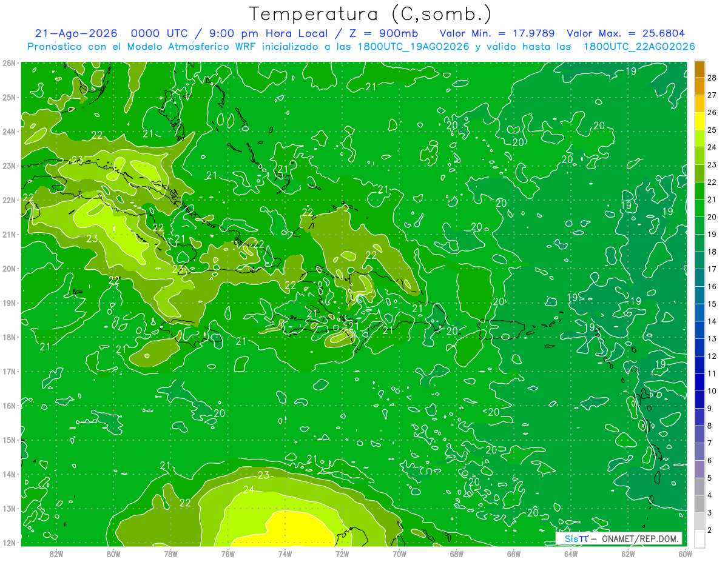Click the 'Temperatura (C,somb.)' chart title
728x562 pixels.
point(370,14)
